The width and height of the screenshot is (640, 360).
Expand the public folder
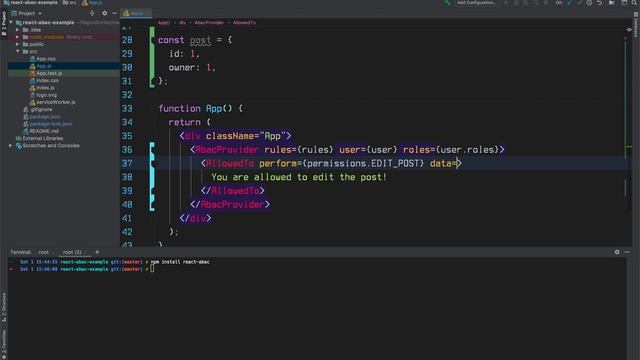point(18,44)
